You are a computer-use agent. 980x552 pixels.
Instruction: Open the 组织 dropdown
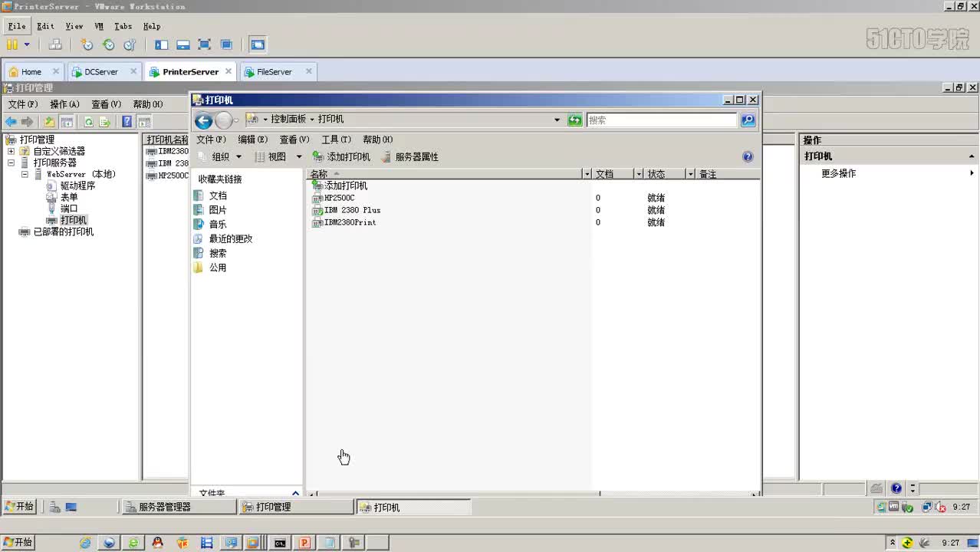coord(220,156)
